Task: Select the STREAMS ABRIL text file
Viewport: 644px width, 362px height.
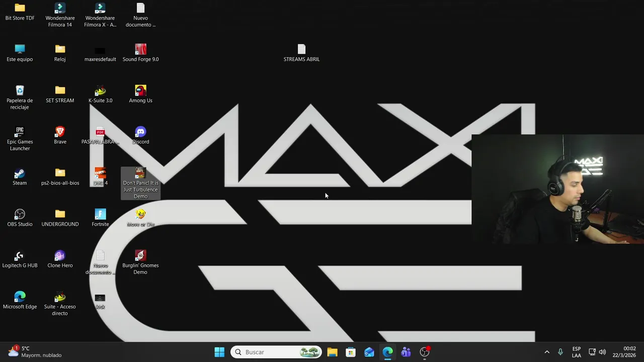Action: (301, 53)
